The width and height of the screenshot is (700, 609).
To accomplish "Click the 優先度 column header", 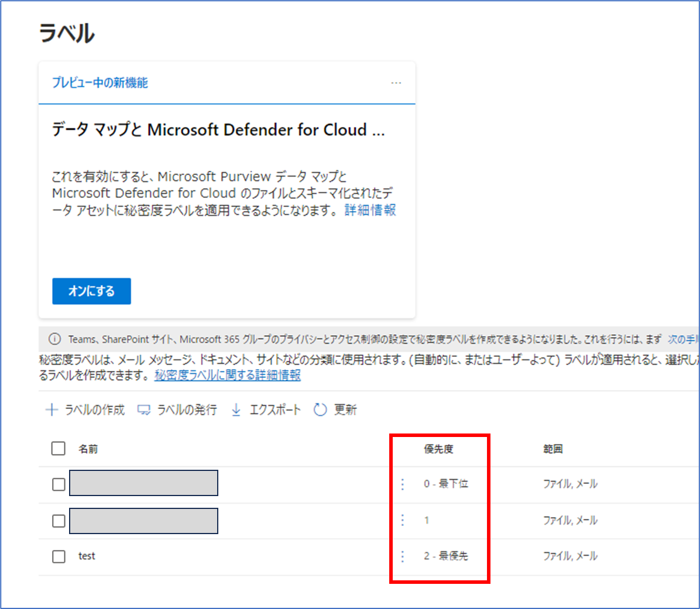I will [438, 449].
